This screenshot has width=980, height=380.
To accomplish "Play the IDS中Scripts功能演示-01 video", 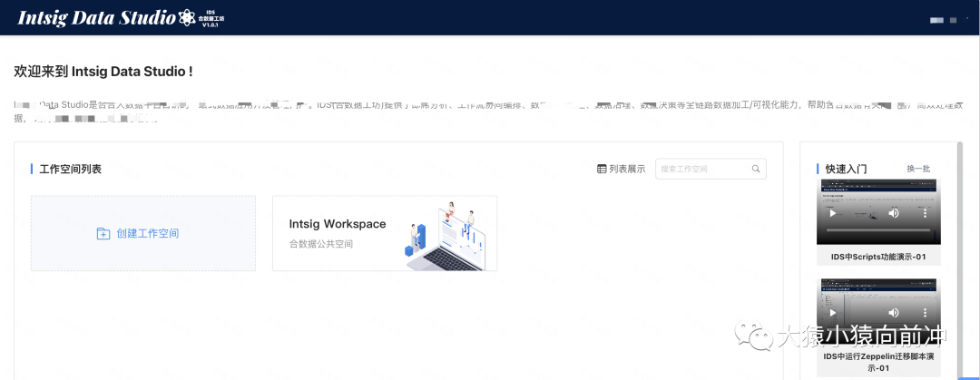I will click(833, 213).
